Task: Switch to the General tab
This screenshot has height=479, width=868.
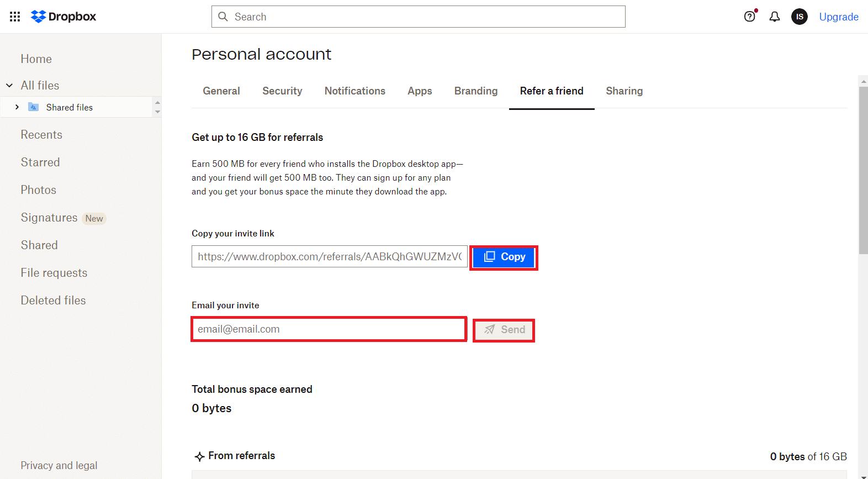Action: click(221, 91)
